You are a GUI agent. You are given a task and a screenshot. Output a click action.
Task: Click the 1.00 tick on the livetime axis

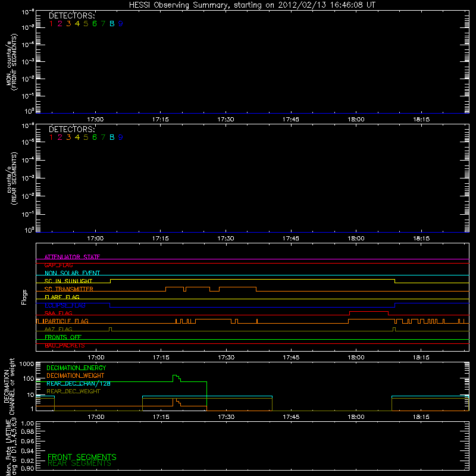click(27, 424)
